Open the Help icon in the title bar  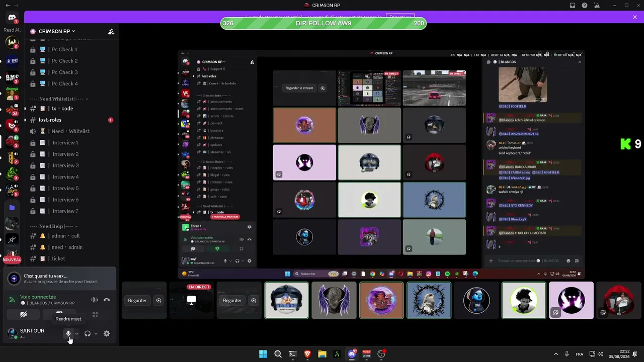(585, 6)
